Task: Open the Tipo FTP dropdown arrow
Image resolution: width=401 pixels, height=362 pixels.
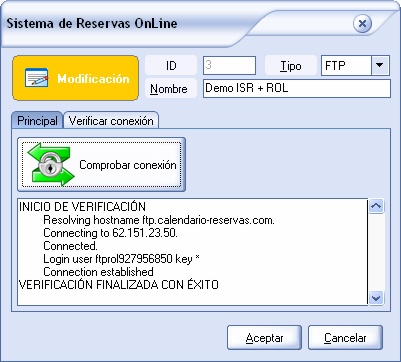Action: 380,65
